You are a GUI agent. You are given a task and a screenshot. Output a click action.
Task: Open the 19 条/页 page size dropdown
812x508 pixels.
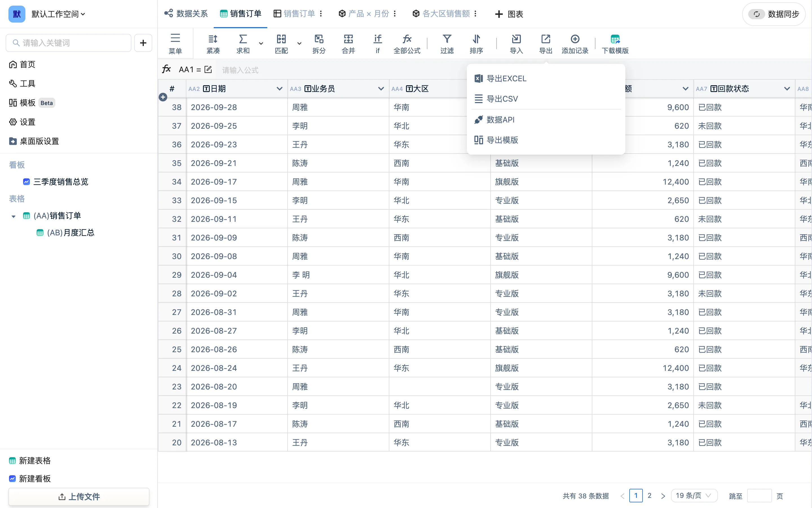pyautogui.click(x=694, y=496)
